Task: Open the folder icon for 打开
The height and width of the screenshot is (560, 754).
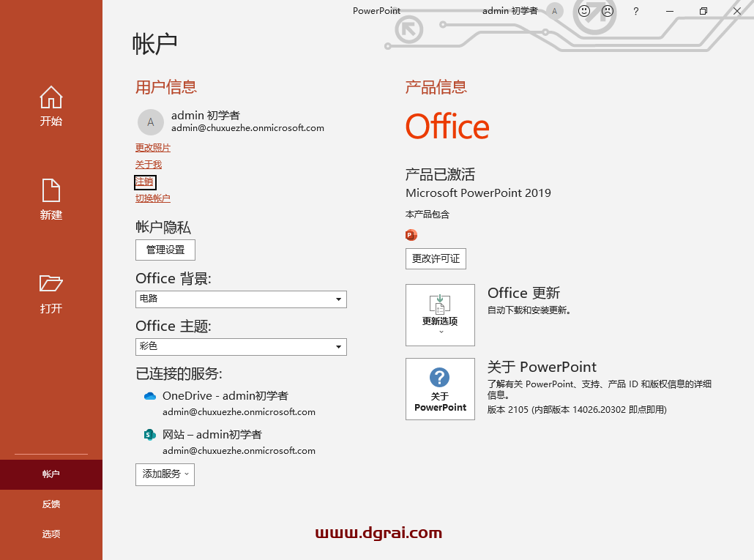Action: point(51,283)
